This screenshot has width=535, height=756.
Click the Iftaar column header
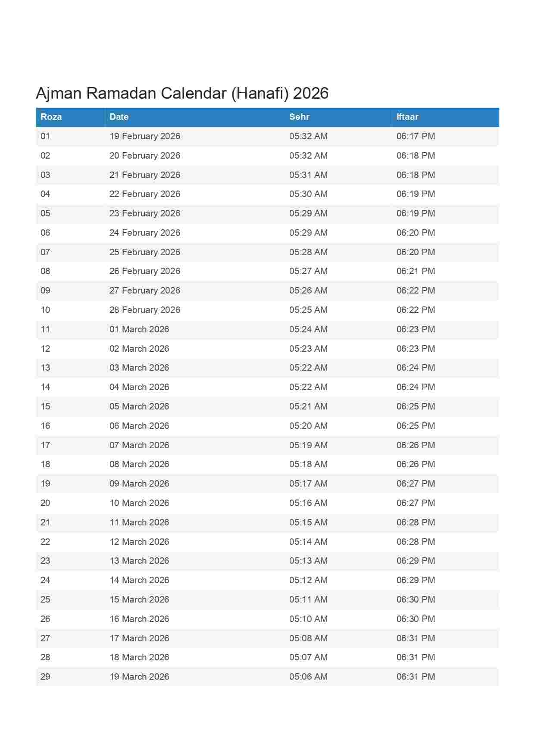407,117
